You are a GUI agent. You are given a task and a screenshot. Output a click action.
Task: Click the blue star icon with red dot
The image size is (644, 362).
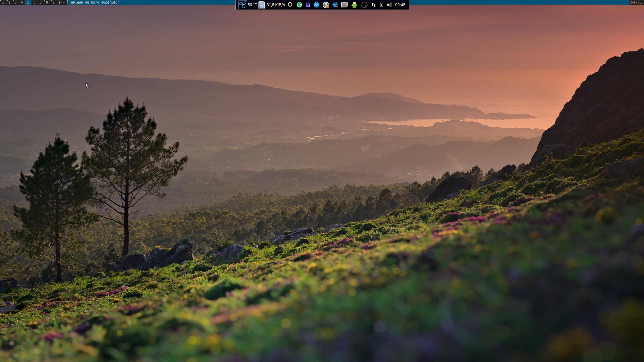coord(335,5)
